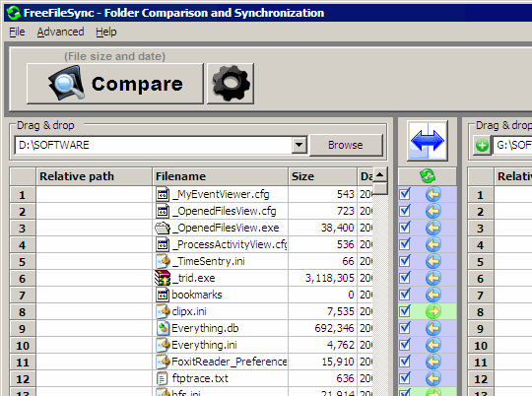Sort by Filename column header
This screenshot has width=532, height=396.
[x=221, y=176]
